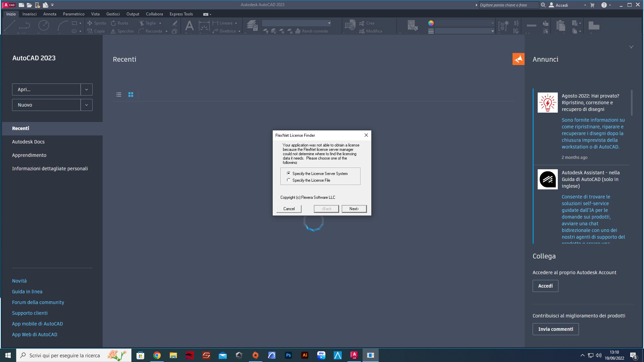
Task: Click the Taglia (trim) tool
Action: (148, 23)
